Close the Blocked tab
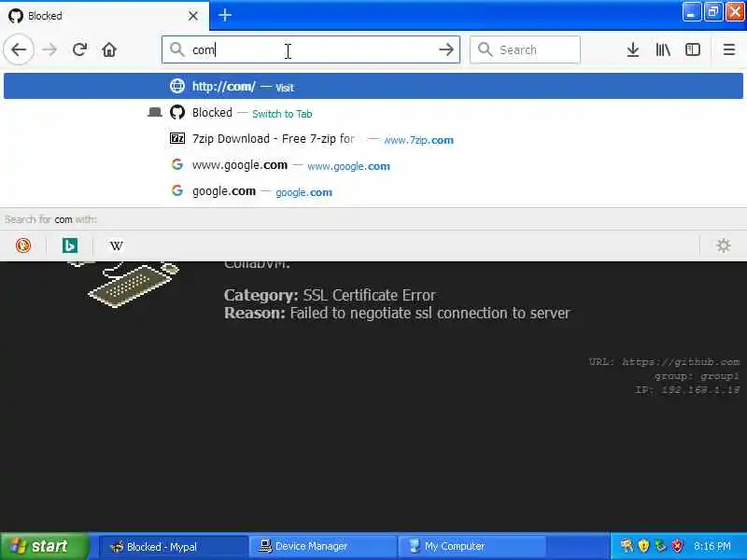Image resolution: width=747 pixels, height=560 pixels. tap(193, 16)
